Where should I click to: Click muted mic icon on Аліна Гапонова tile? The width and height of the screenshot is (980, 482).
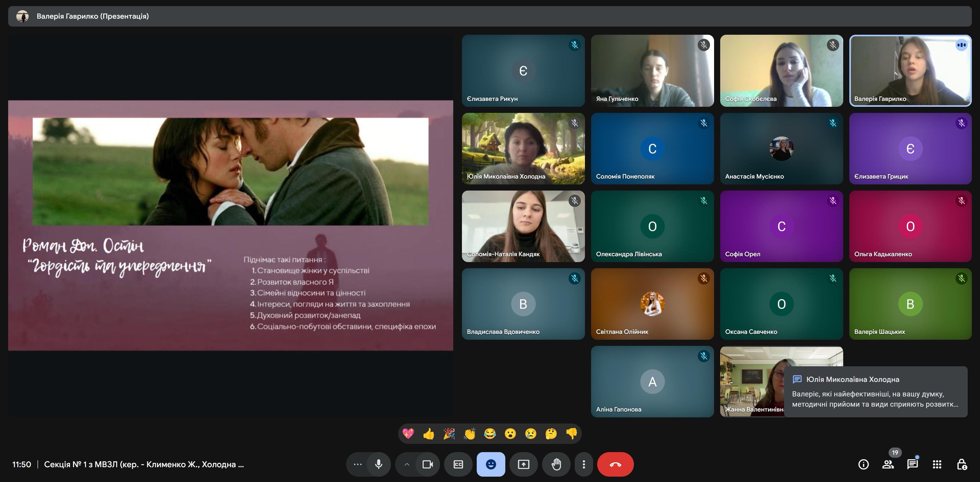[x=704, y=356]
